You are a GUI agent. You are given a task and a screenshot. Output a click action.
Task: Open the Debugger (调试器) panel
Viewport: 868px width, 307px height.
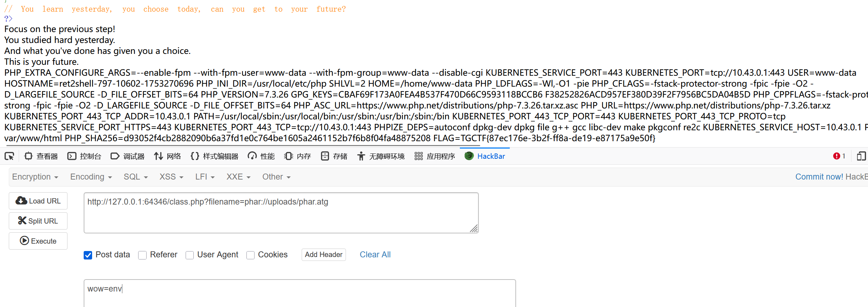coord(127,156)
